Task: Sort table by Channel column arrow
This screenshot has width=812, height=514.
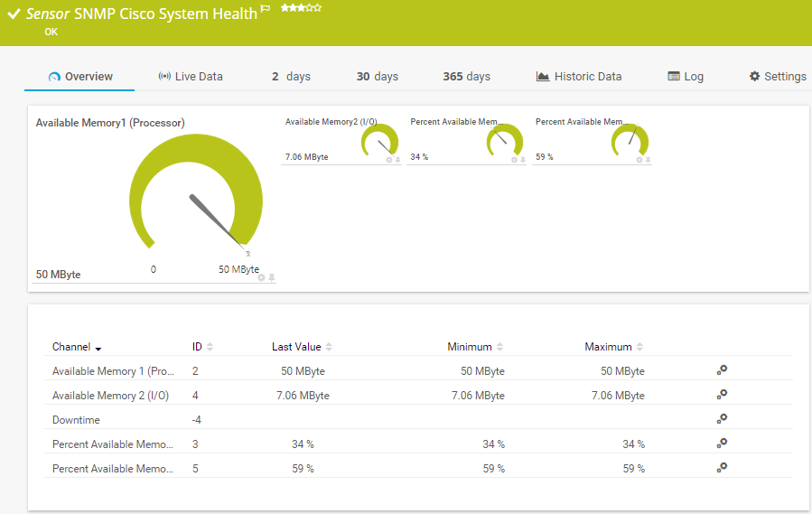Action: click(98, 348)
